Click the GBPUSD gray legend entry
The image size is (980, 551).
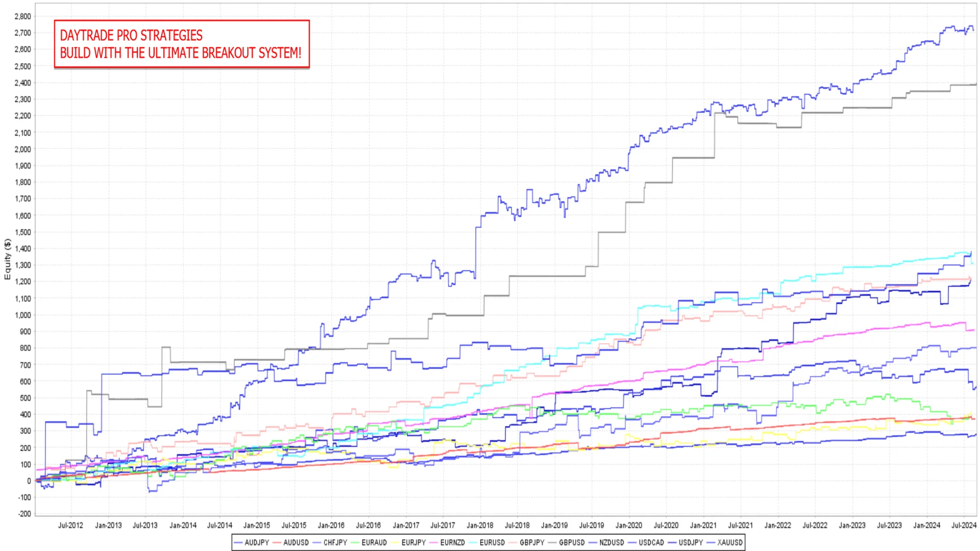pos(567,542)
